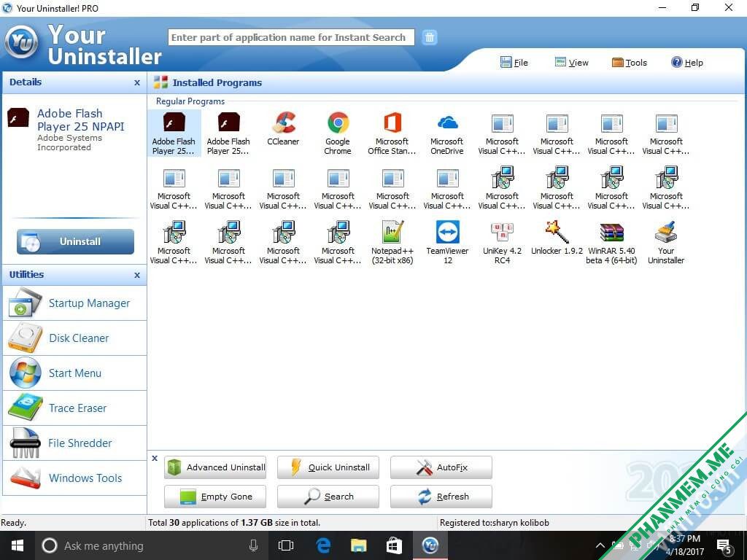Viewport: 747px width, 560px height.
Task: Click the 'Regular Programs' group label
Action: coord(190,101)
